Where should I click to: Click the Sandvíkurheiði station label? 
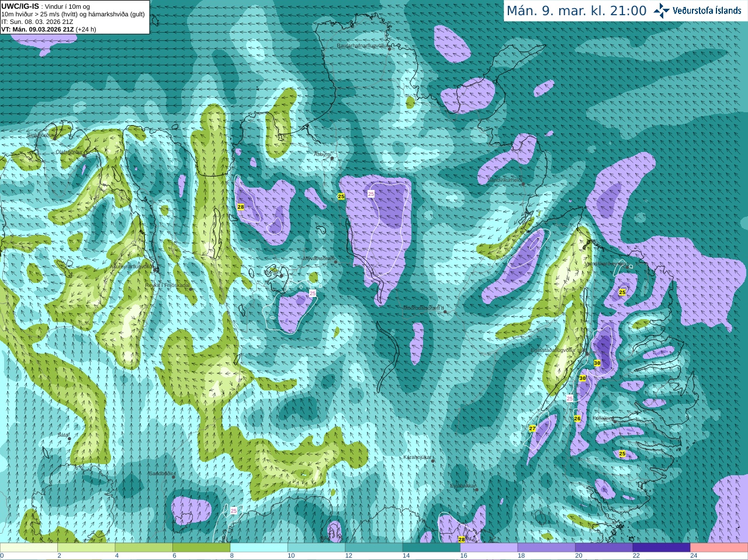pos(505,181)
